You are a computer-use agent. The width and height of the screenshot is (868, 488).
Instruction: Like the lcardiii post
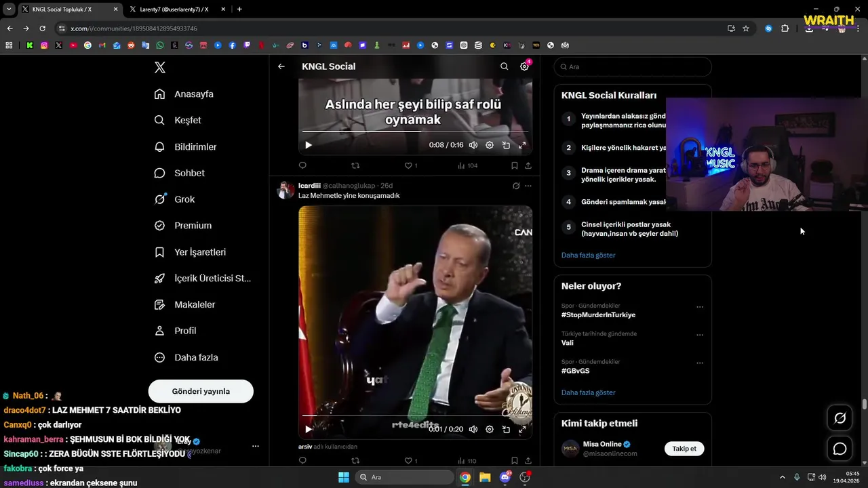411,461
